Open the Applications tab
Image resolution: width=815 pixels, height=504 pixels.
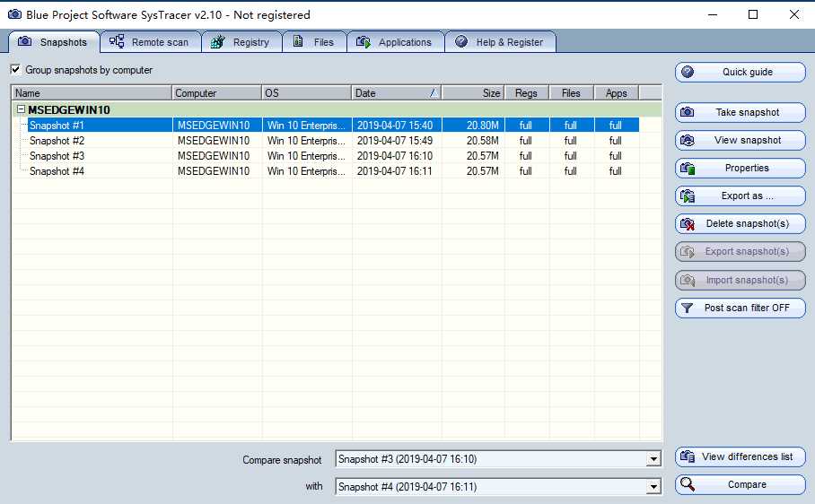395,42
